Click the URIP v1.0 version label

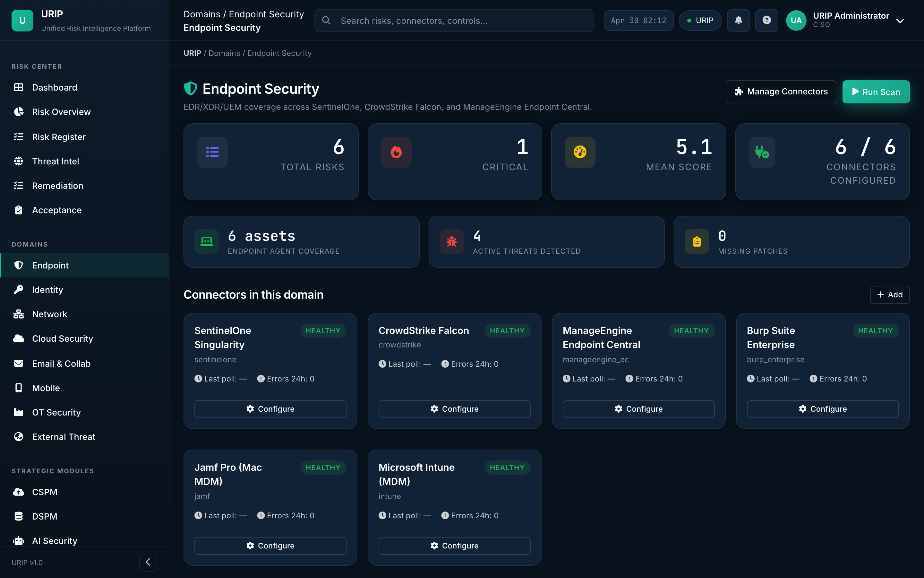[27, 562]
